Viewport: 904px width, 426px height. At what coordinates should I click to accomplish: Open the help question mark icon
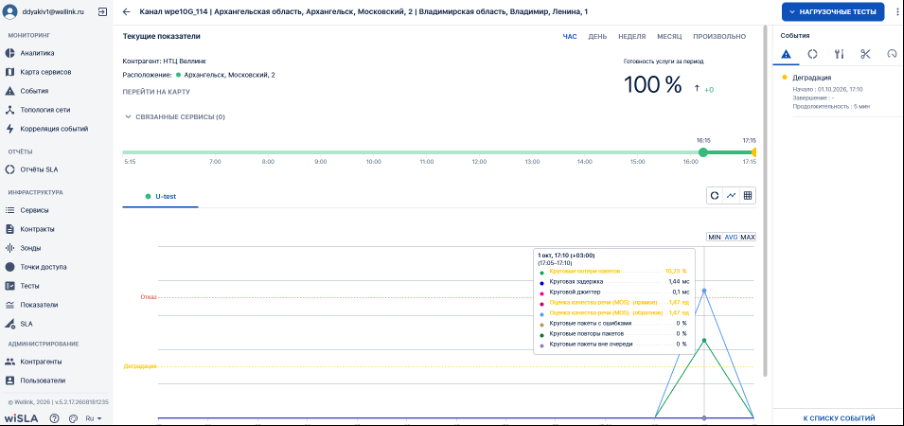point(55,419)
